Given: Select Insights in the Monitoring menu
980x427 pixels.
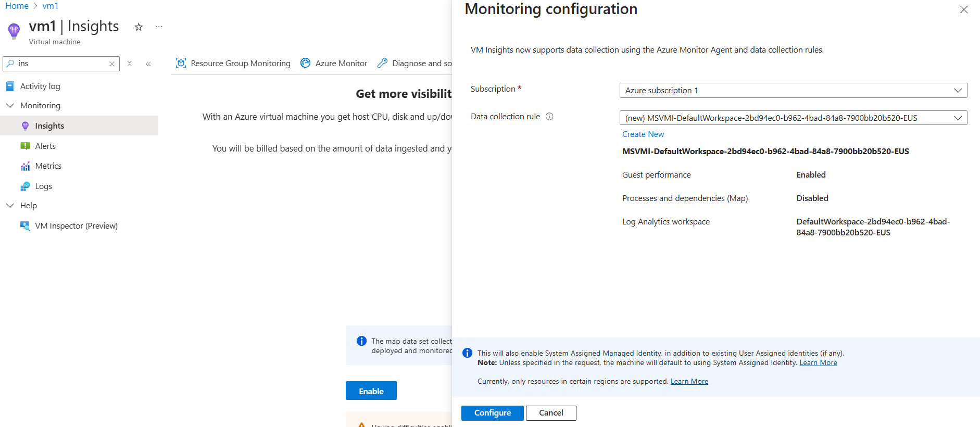Looking at the screenshot, I should [x=79, y=125].
